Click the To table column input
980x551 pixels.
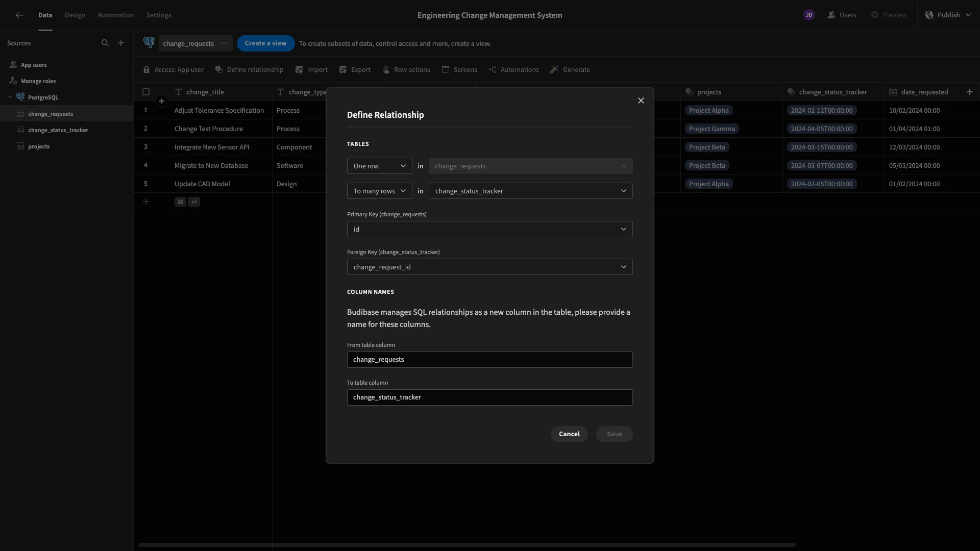[x=489, y=397]
